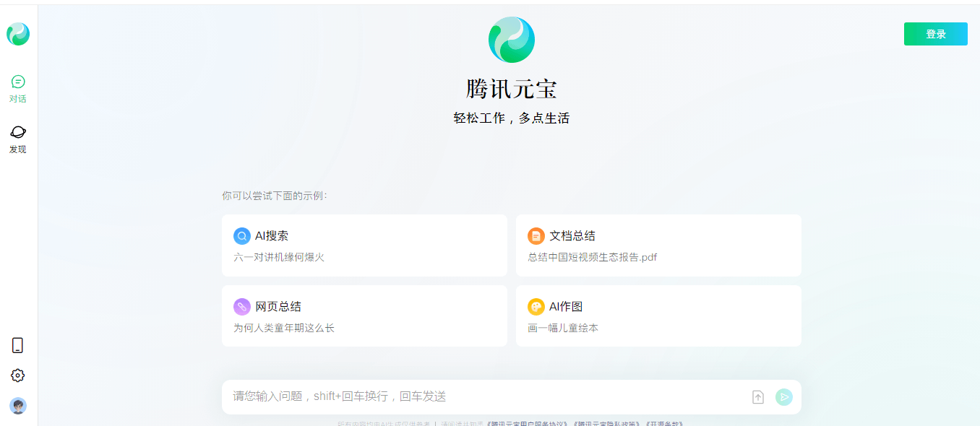Viewport: 980px width, 426px height.
Task: Click the 登录 login button
Action: click(935, 33)
